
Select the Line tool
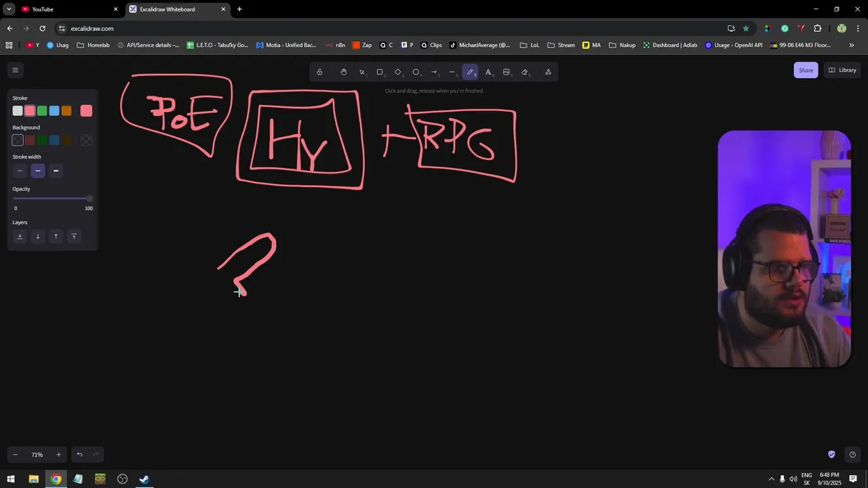coord(452,72)
